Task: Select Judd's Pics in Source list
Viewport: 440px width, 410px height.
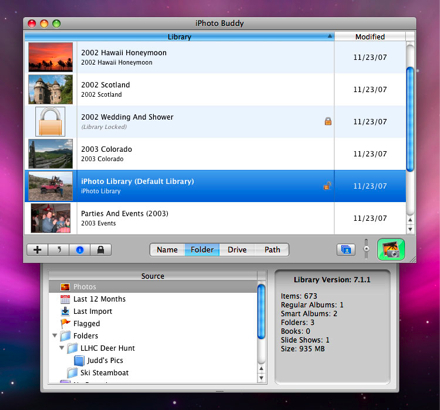Action: click(105, 360)
